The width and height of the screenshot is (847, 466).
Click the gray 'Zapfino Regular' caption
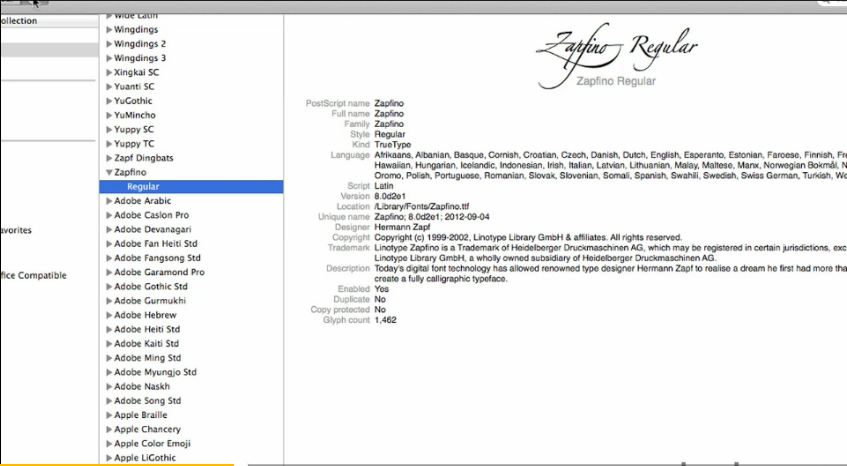point(616,81)
